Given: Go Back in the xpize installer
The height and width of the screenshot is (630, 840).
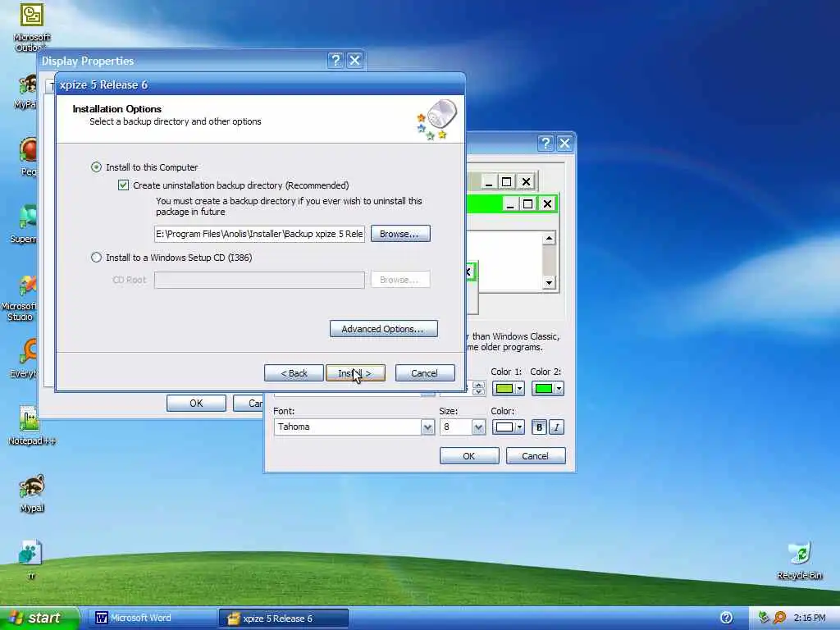Looking at the screenshot, I should [x=294, y=373].
